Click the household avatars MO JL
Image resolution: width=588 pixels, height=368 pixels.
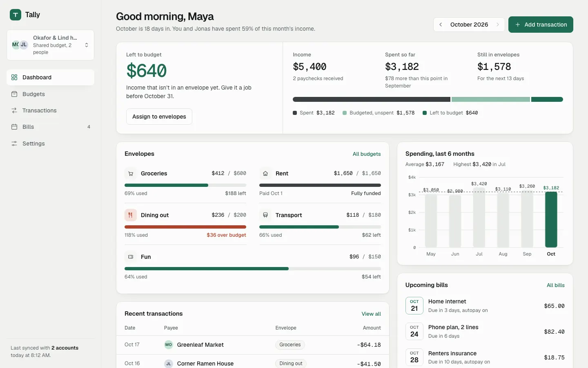pyautogui.click(x=20, y=45)
